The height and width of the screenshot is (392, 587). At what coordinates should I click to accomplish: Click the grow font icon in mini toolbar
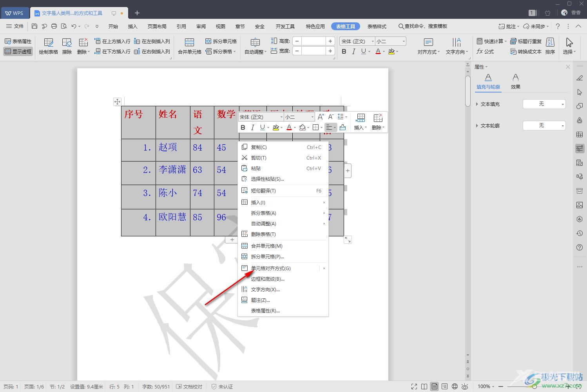pyautogui.click(x=321, y=117)
